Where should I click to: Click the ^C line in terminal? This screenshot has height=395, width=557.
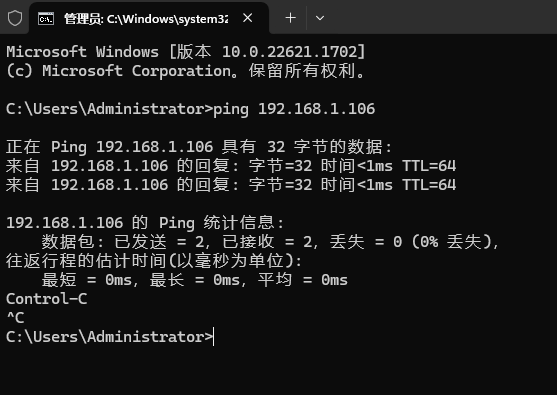click(15, 318)
